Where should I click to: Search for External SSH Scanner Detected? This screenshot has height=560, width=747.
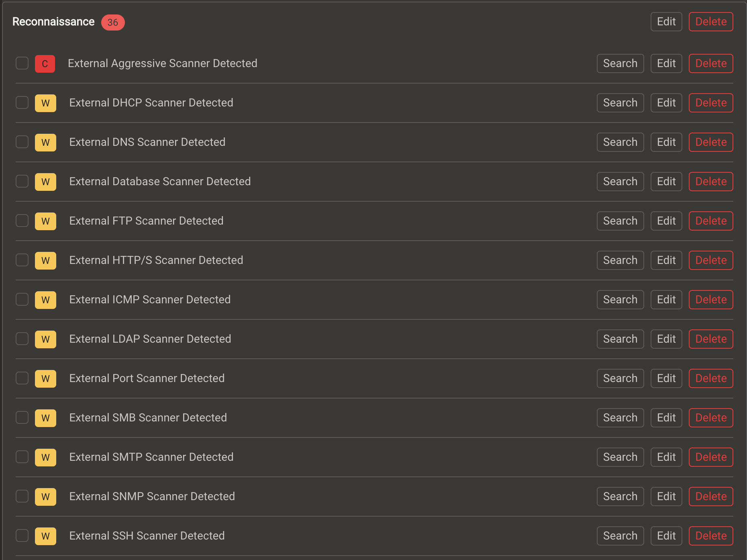[620, 536]
